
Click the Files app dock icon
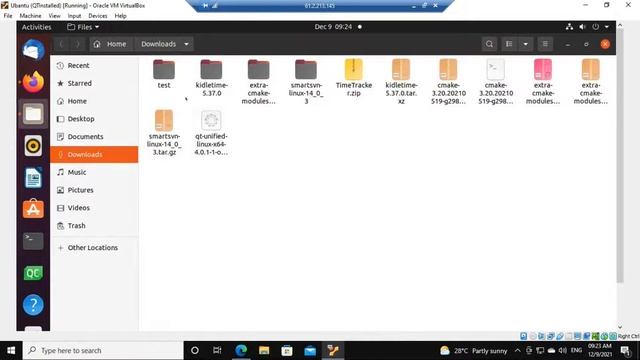pyautogui.click(x=33, y=113)
